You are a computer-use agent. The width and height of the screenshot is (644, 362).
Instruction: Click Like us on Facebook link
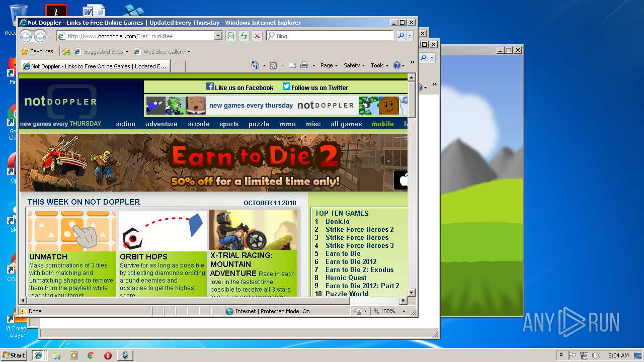(240, 87)
